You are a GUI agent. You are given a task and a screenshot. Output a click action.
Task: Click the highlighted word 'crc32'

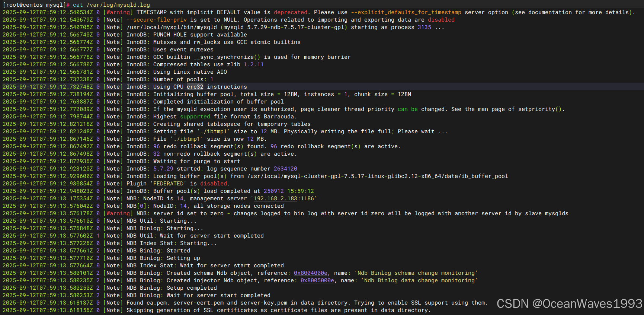pos(195,87)
